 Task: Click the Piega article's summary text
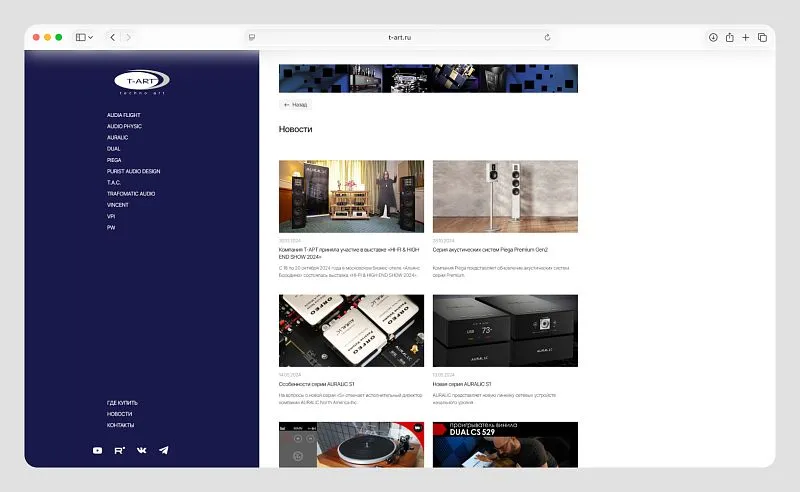coord(501,272)
